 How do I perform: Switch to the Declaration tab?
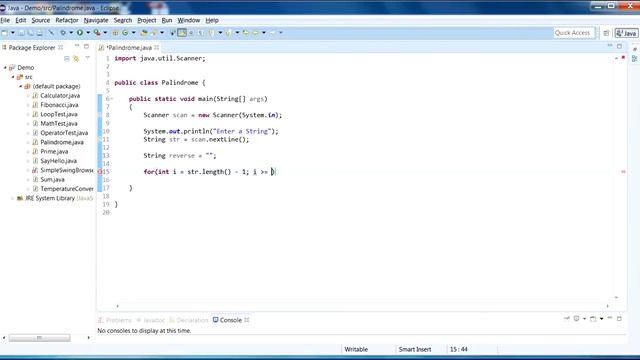pyautogui.click(x=189, y=320)
